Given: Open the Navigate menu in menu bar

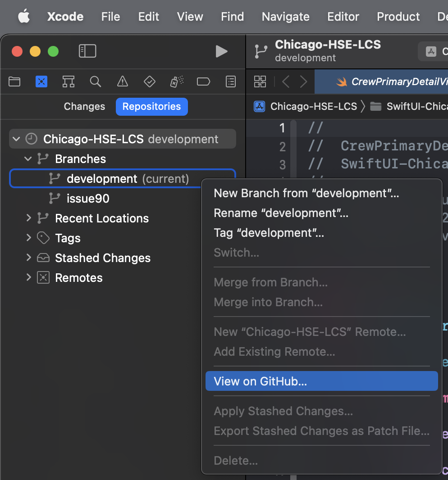Looking at the screenshot, I should click(285, 17).
